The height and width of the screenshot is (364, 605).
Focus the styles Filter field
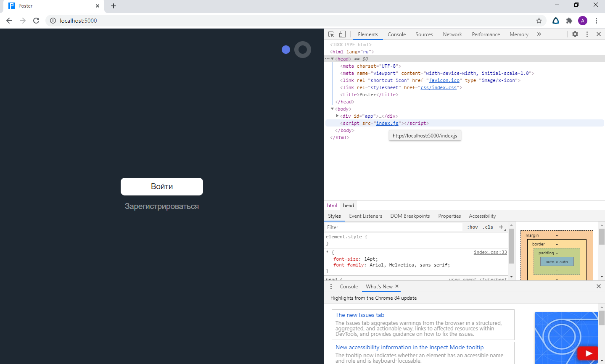[394, 227]
